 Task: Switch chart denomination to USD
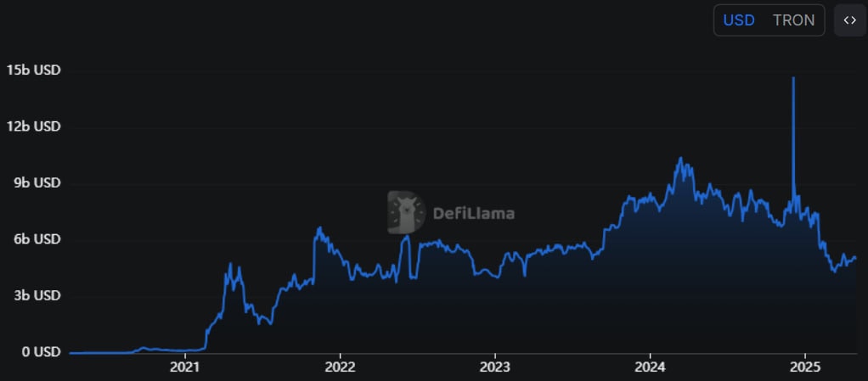click(x=739, y=20)
